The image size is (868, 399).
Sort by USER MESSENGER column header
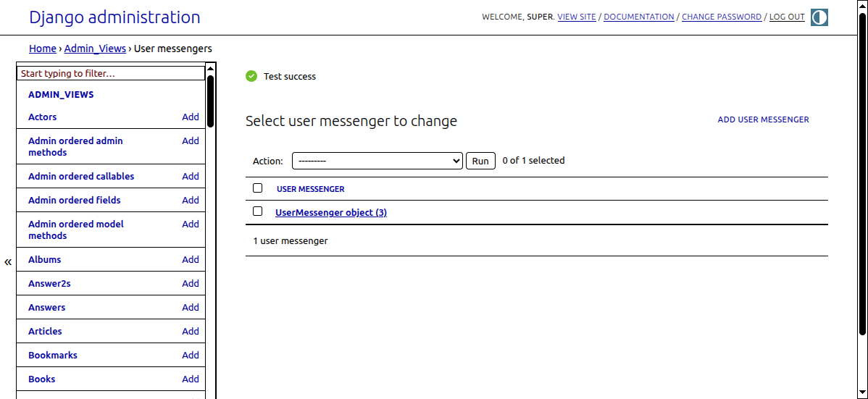point(311,189)
